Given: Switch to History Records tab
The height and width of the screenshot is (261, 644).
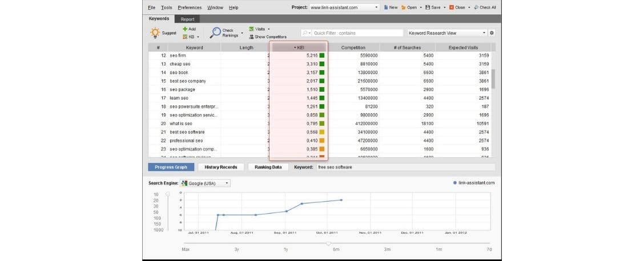Looking at the screenshot, I should [220, 167].
